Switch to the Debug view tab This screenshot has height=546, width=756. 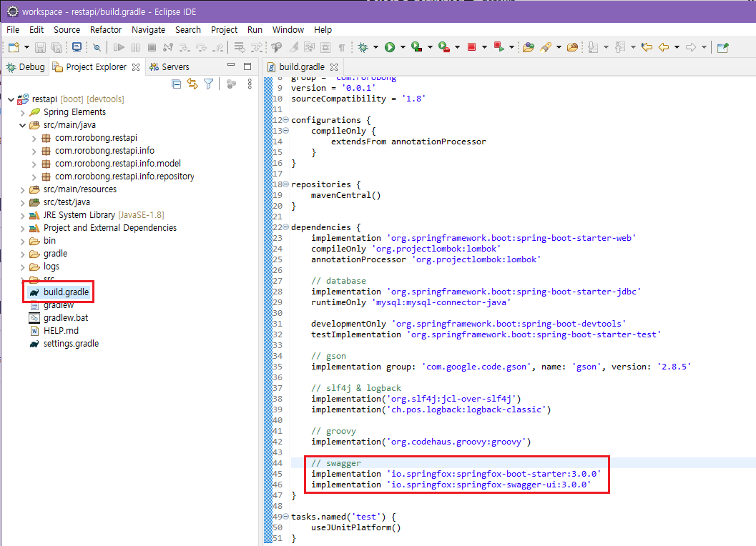tap(26, 67)
